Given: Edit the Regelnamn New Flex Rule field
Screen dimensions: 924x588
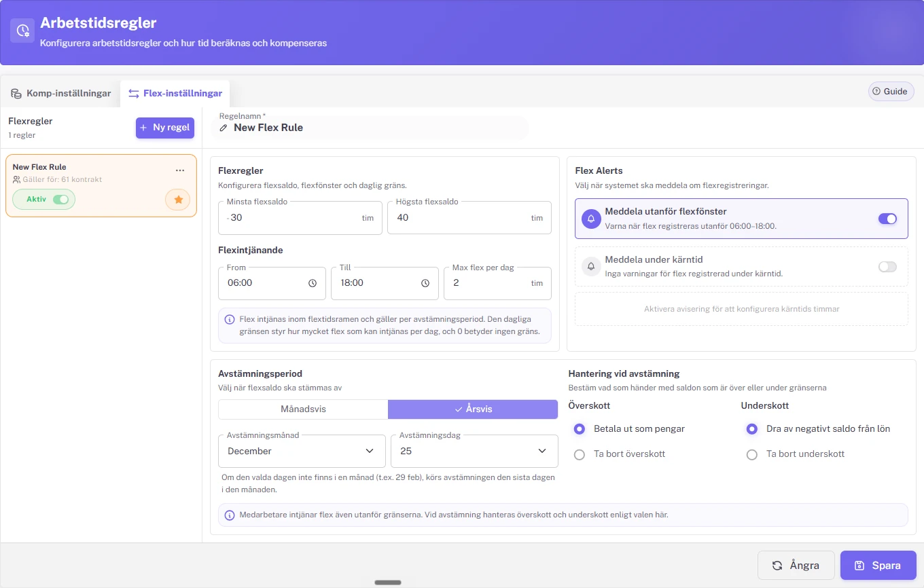Looking at the screenshot, I should (371, 128).
